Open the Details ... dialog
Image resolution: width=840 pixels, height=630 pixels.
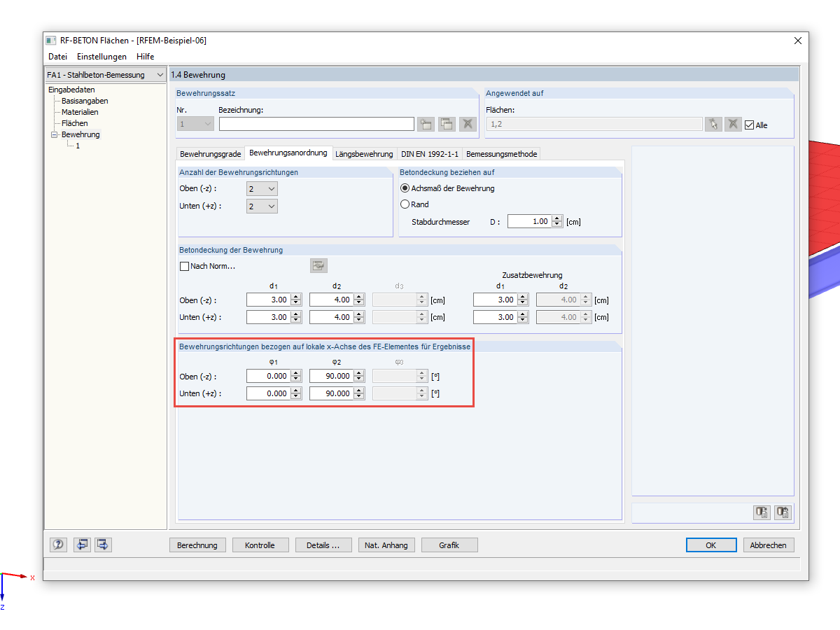point(323,545)
